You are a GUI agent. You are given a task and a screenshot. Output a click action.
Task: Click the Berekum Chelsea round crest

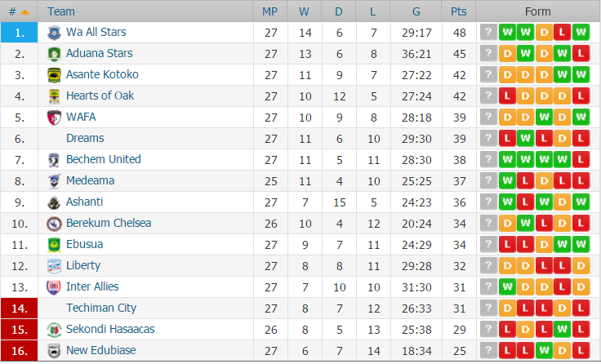(54, 224)
